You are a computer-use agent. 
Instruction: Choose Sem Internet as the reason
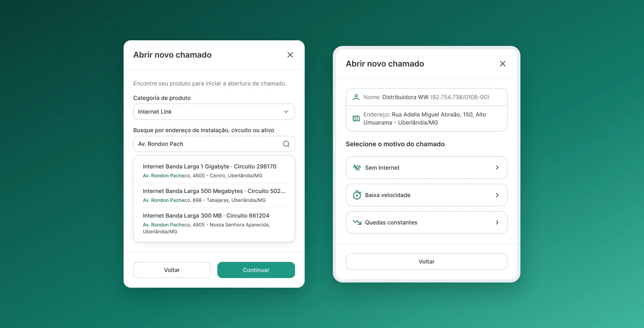click(x=427, y=168)
